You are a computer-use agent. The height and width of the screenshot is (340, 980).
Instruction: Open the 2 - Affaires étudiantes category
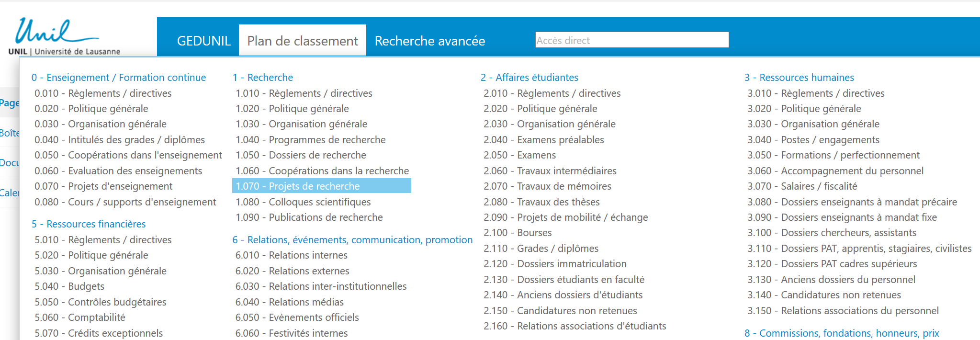(529, 78)
